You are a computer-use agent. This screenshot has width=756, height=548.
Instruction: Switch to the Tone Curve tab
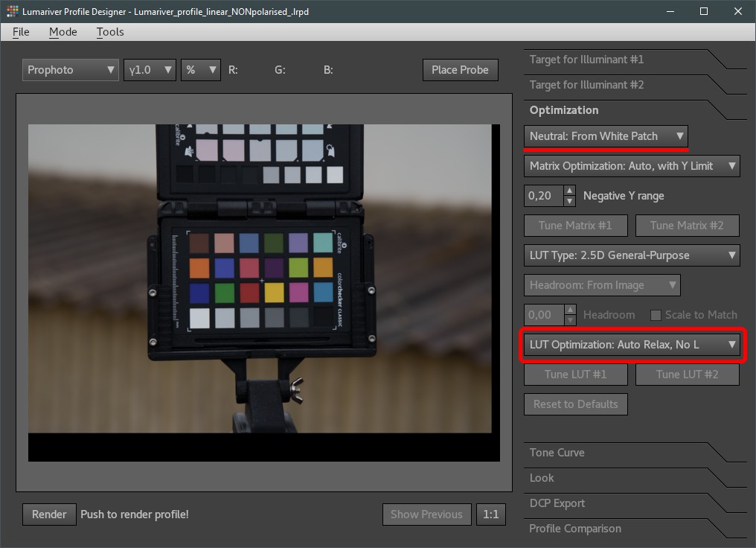pos(557,453)
